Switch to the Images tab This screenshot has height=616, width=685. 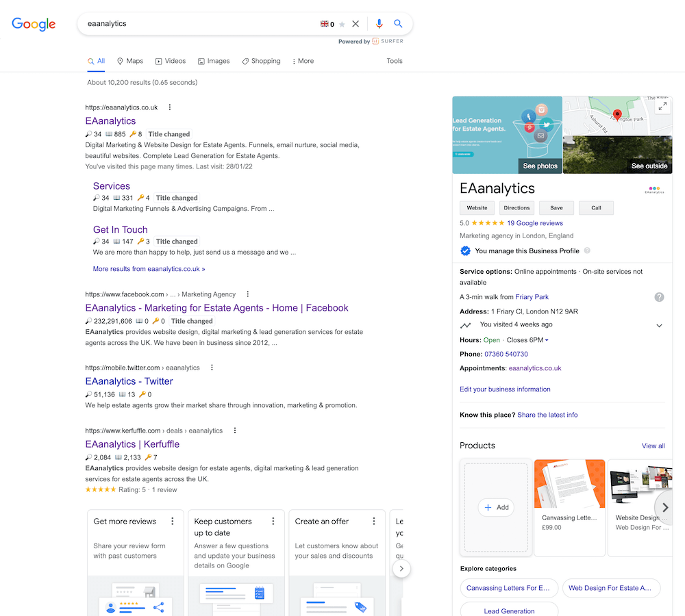tap(214, 61)
